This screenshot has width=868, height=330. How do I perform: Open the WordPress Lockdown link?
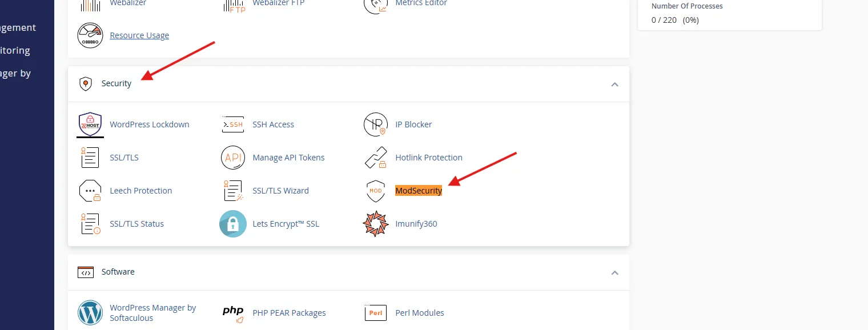pos(150,124)
